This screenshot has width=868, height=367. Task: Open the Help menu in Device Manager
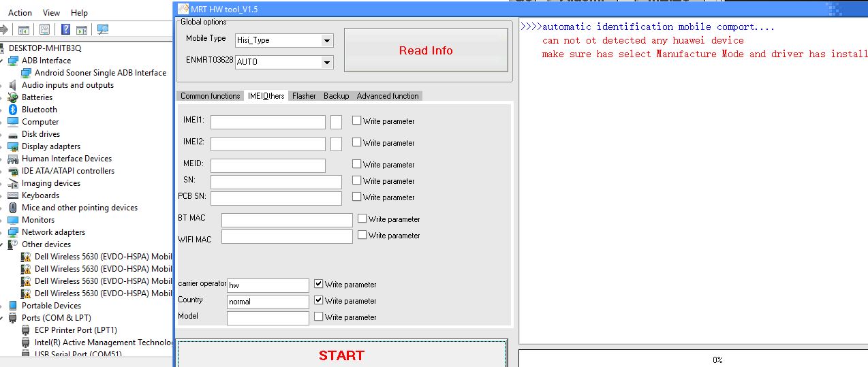[79, 12]
